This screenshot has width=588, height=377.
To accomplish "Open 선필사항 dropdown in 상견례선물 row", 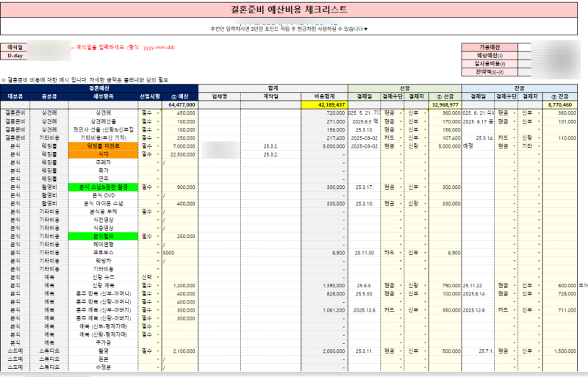I will click(x=158, y=121).
